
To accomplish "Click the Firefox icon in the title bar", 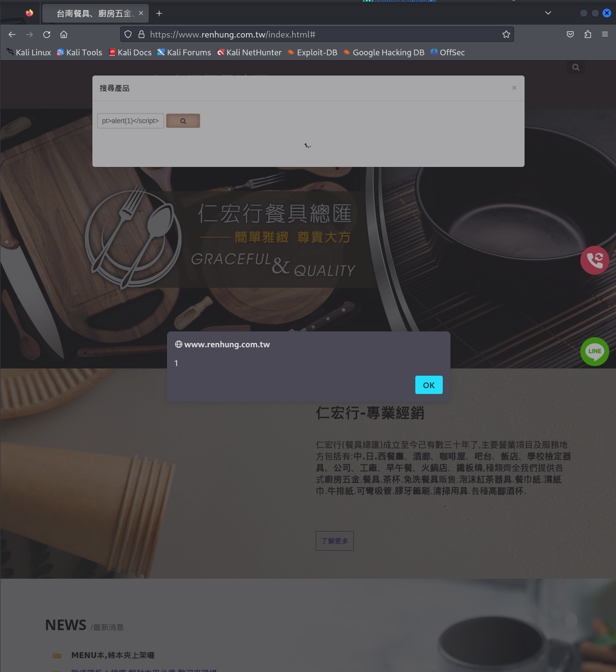I will [x=29, y=13].
